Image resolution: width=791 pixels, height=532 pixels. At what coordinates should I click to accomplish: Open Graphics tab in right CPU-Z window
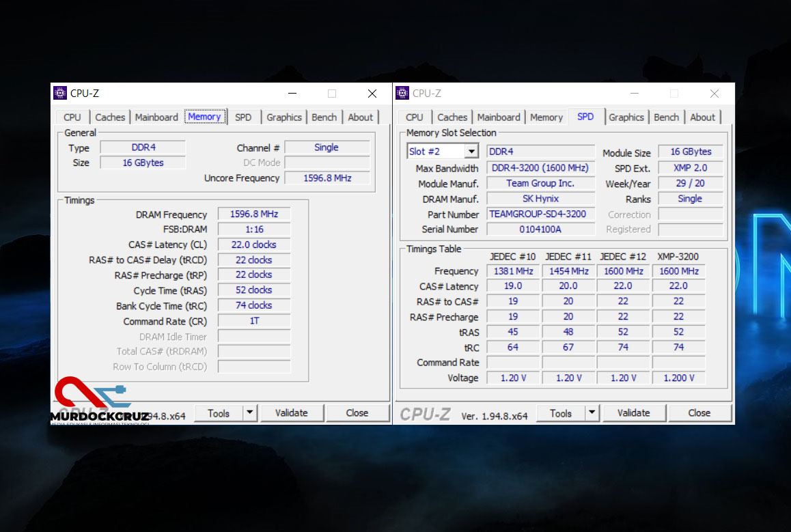[626, 117]
